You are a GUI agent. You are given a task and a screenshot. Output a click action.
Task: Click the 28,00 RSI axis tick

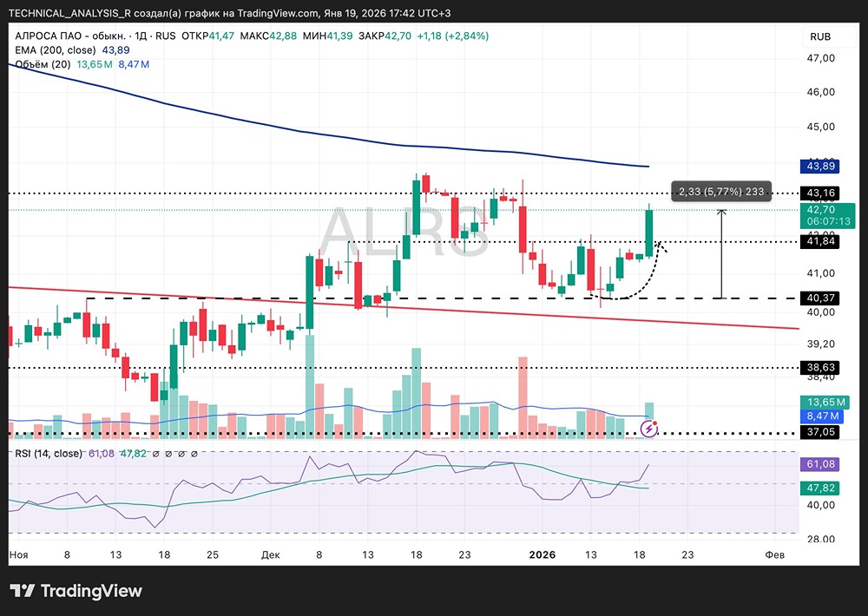[820, 539]
